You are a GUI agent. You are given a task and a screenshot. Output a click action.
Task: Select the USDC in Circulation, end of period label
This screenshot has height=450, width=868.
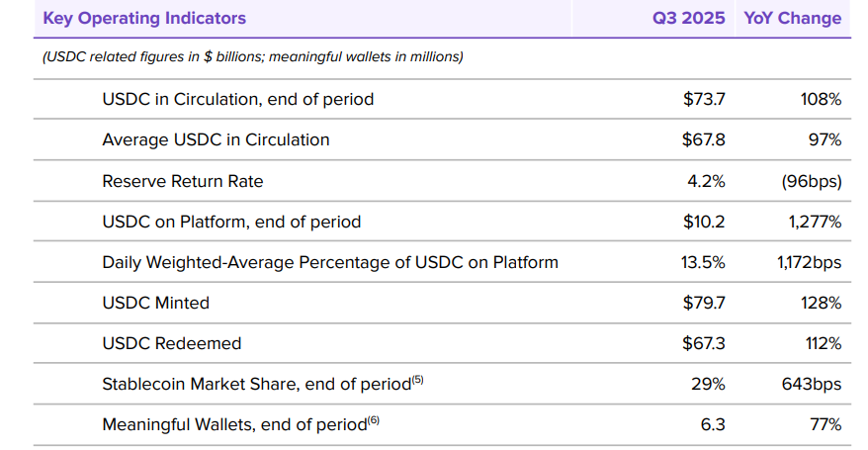237,99
